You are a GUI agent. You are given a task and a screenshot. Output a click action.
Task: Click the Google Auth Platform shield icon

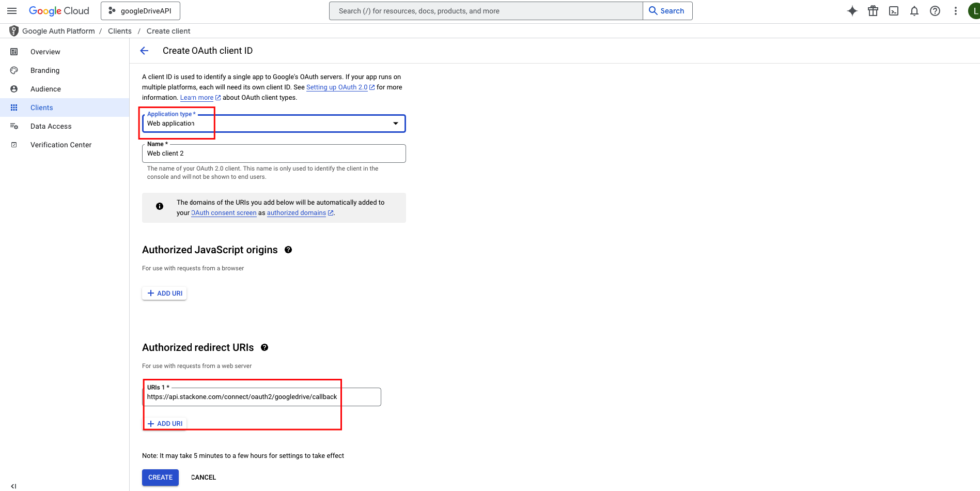(x=14, y=31)
